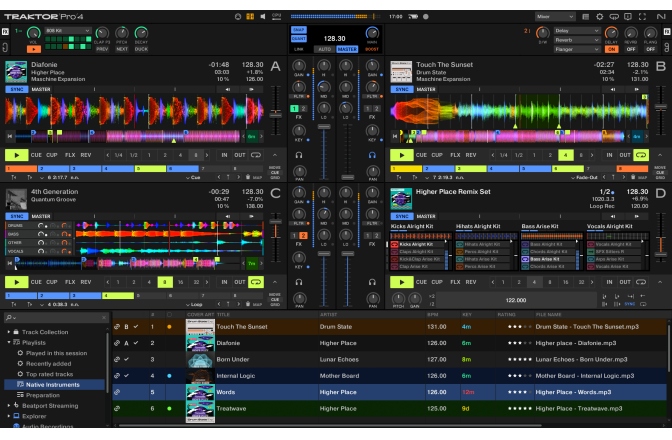Click the loop icon on Deck D
The width and height of the screenshot is (672, 440).
coord(641,282)
